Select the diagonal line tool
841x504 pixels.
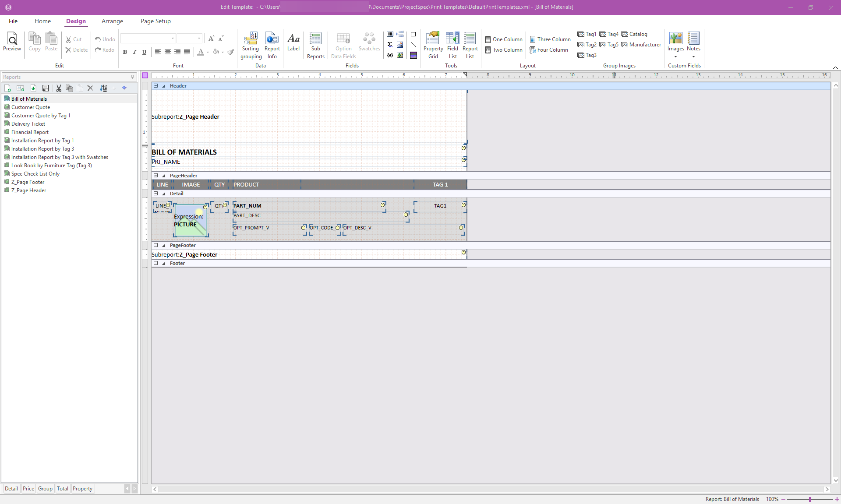[413, 45]
